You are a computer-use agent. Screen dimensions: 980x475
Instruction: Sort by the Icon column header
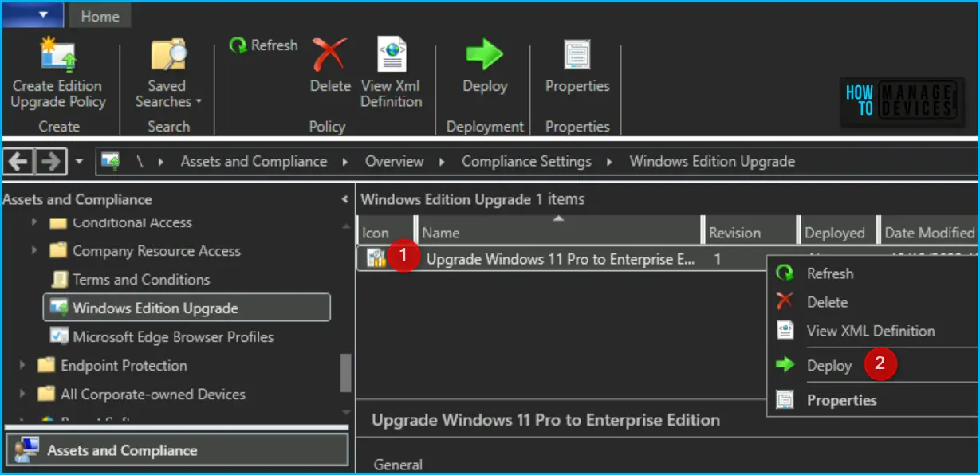(386, 233)
